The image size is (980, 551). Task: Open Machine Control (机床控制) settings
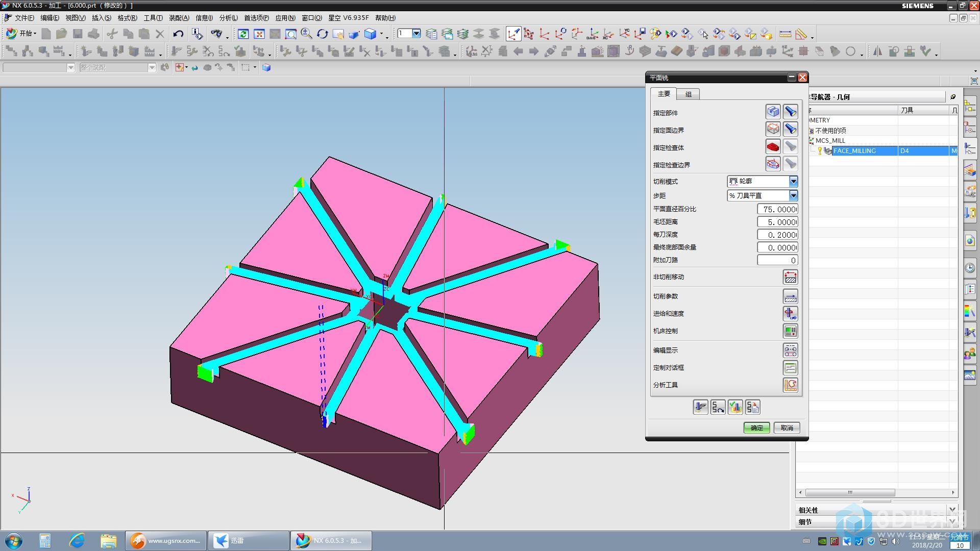click(791, 331)
